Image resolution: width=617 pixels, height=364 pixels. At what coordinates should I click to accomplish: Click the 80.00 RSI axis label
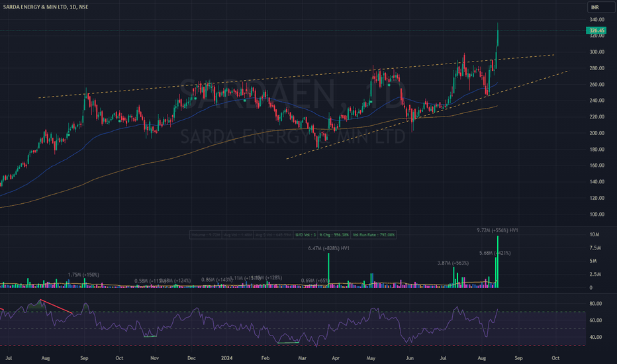[595, 303]
